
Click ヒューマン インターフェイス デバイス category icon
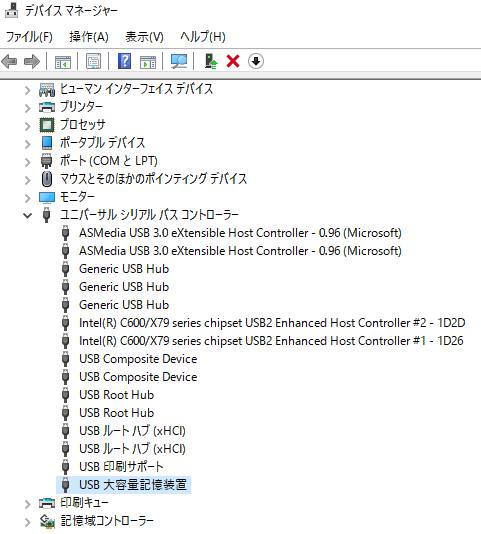[47, 90]
